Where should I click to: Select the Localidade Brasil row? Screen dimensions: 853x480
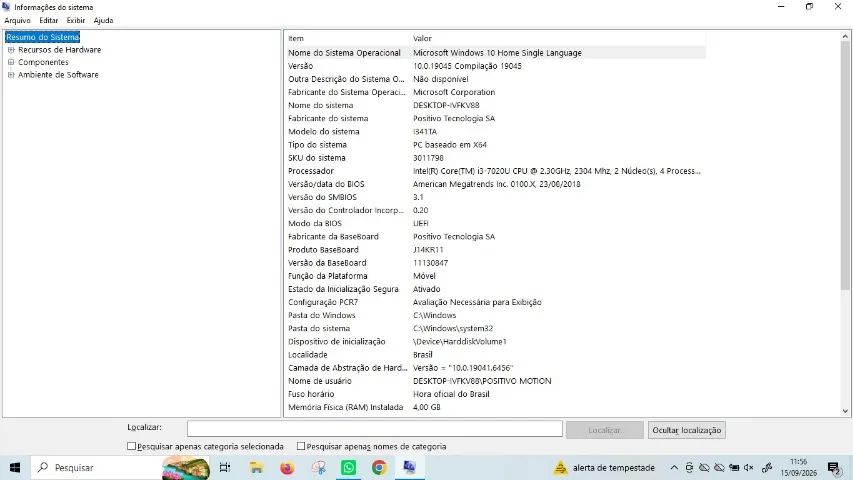495,355
